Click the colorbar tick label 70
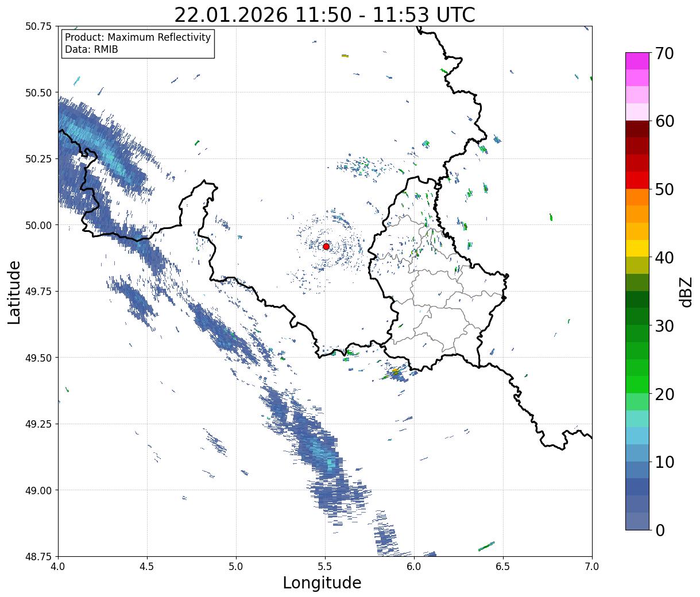The width and height of the screenshot is (700, 597). pyautogui.click(x=664, y=53)
